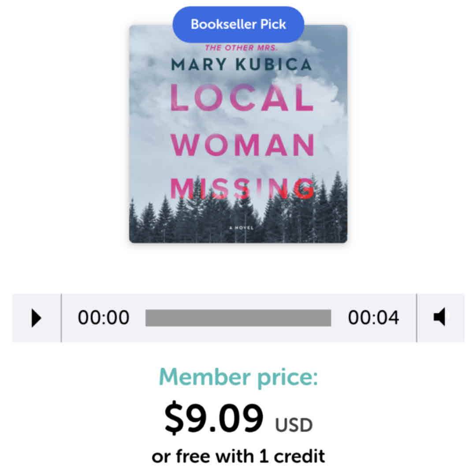
Task: Click the Member price heading
Action: click(x=238, y=377)
